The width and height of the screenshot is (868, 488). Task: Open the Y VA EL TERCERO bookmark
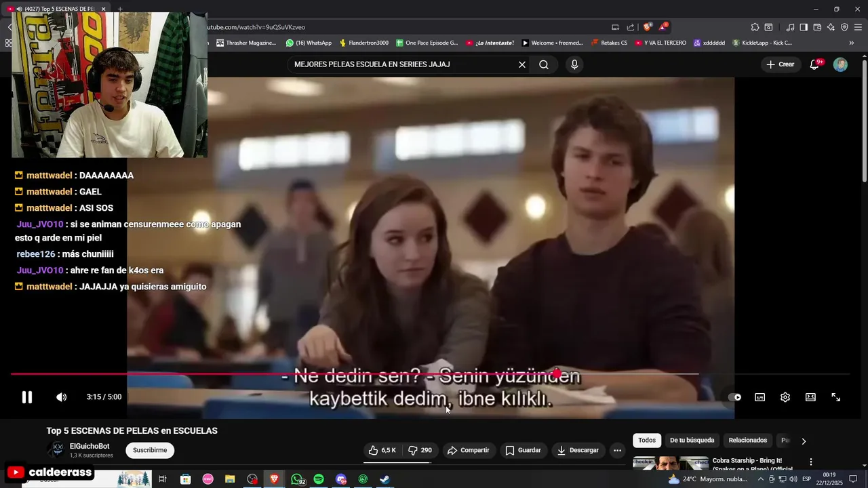pyautogui.click(x=660, y=43)
